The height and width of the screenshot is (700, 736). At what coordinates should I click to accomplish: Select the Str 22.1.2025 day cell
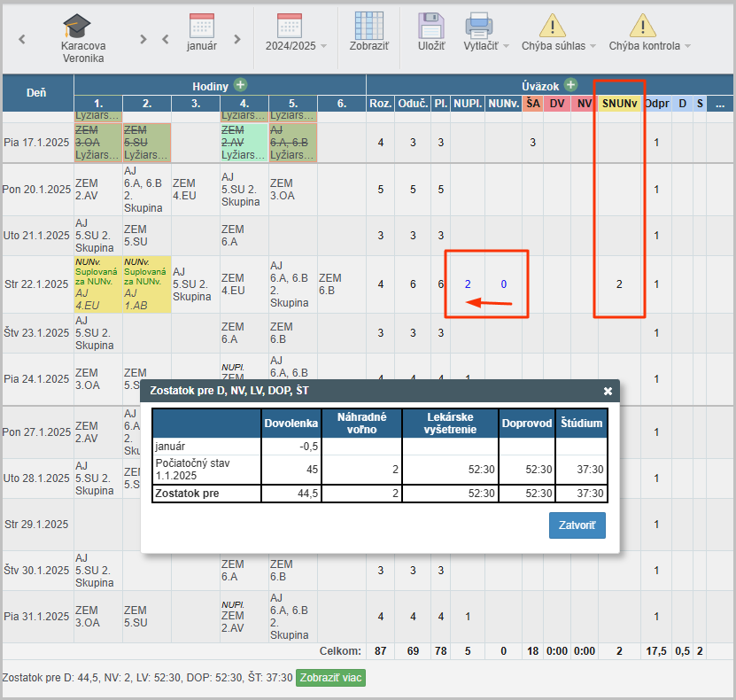click(x=36, y=284)
